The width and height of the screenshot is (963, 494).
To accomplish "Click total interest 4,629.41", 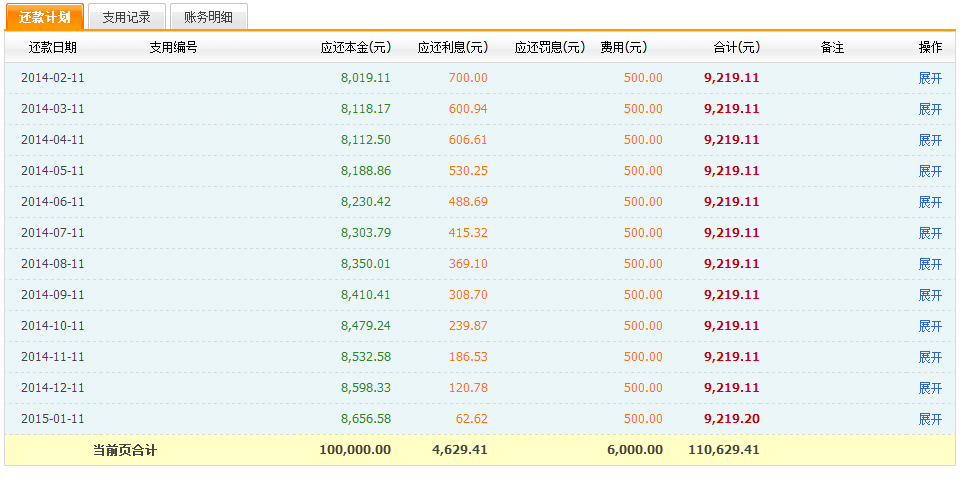I will point(460,450).
